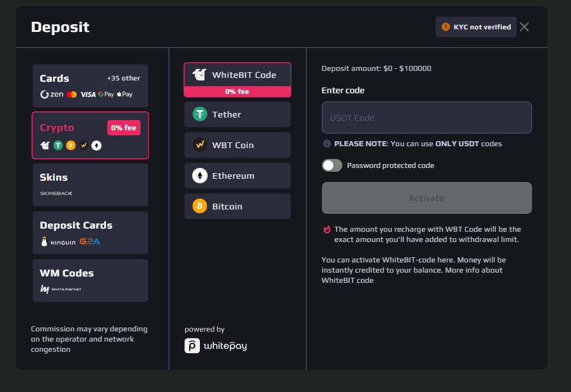Click the Password protected code label
The width and height of the screenshot is (571, 392).
pyautogui.click(x=390, y=165)
